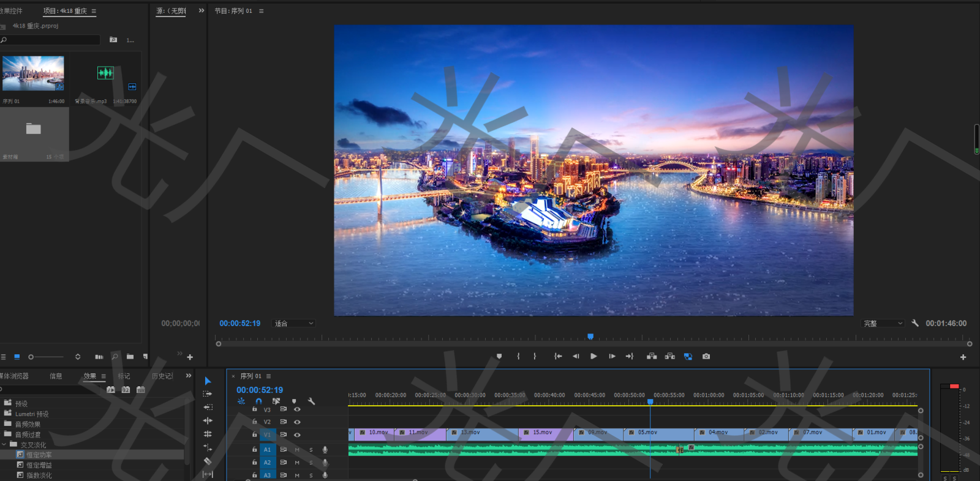Open zoom level dropdown 适合
Image resolution: width=980 pixels, height=481 pixels.
click(x=293, y=324)
